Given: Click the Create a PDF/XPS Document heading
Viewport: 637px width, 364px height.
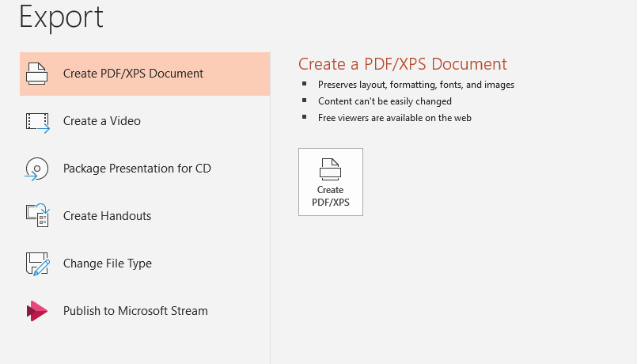Looking at the screenshot, I should coord(402,64).
